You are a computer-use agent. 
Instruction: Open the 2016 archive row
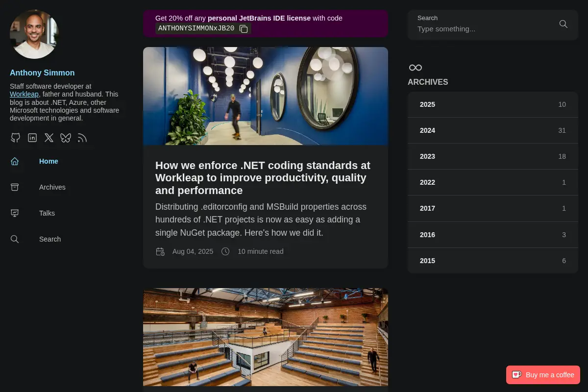[x=493, y=235]
